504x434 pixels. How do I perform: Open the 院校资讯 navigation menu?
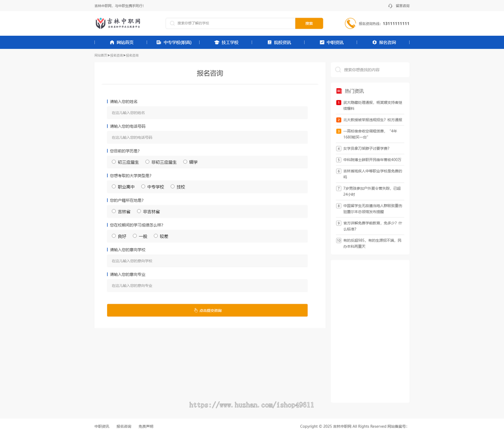coord(282,42)
